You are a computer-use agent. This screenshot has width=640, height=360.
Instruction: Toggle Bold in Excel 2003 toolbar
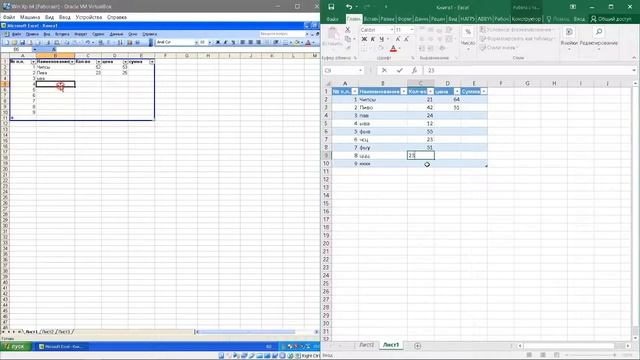click(218, 42)
